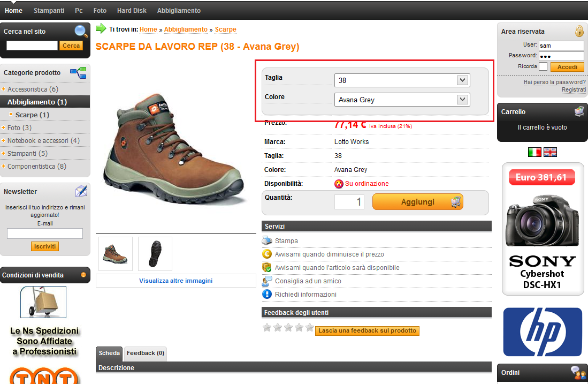This screenshot has height=384, width=588.
Task: Click the fifth feedback star
Action: (310, 327)
